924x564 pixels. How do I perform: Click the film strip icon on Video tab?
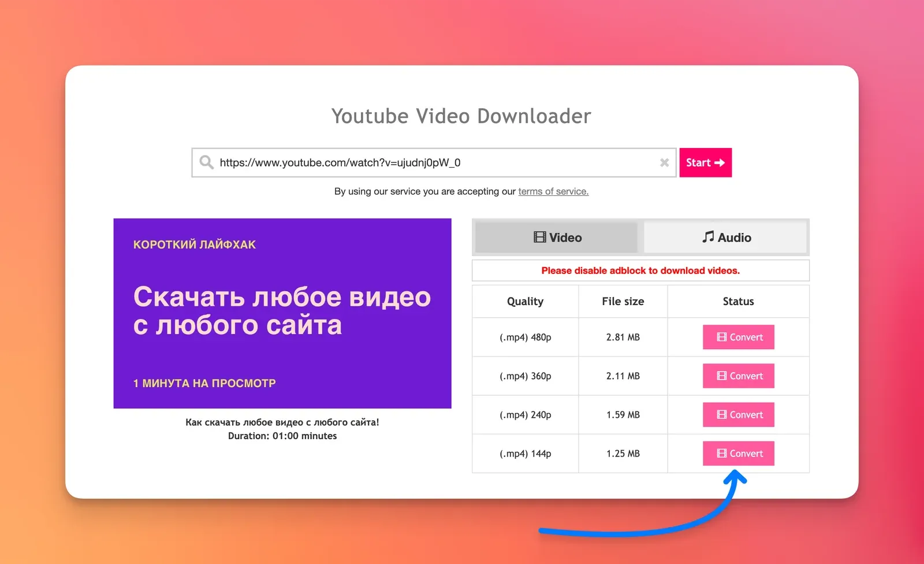click(x=539, y=238)
